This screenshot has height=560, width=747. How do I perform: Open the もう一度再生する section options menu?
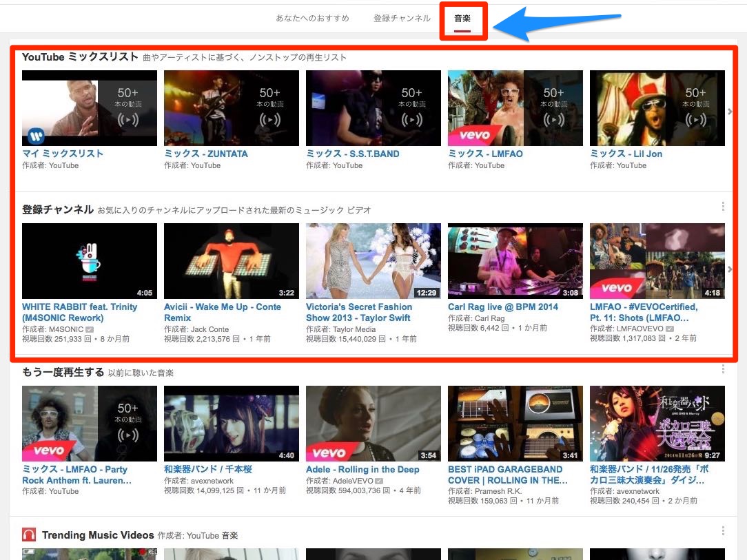point(723,369)
